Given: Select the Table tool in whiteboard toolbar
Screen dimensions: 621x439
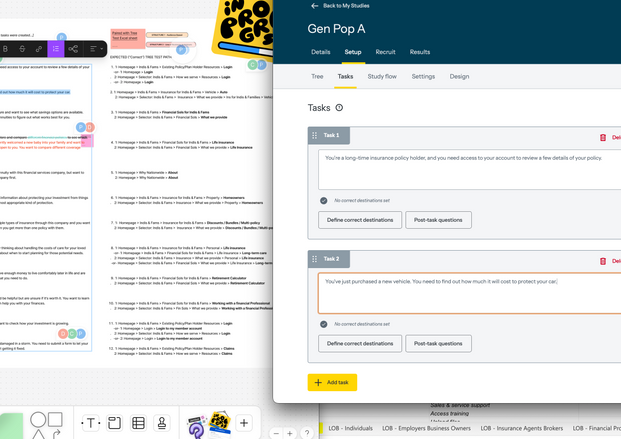Looking at the screenshot, I should point(138,423).
